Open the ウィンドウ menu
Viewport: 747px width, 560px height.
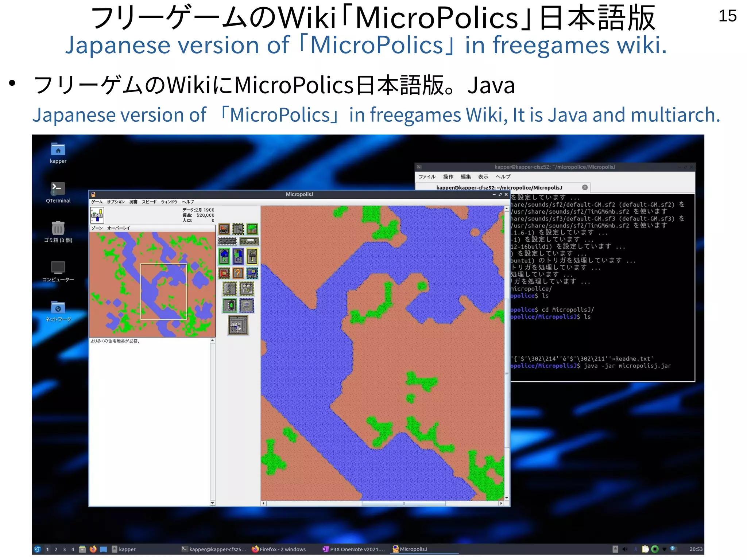[169, 202]
